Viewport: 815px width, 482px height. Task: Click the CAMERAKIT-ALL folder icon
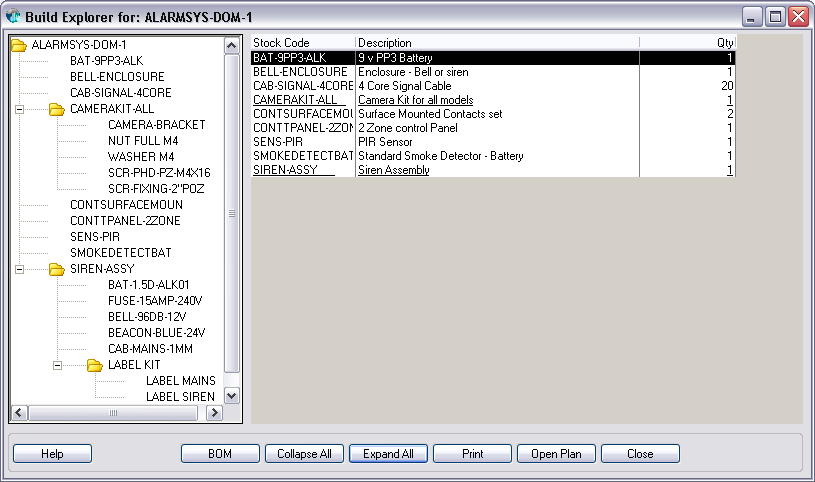pyautogui.click(x=57, y=109)
